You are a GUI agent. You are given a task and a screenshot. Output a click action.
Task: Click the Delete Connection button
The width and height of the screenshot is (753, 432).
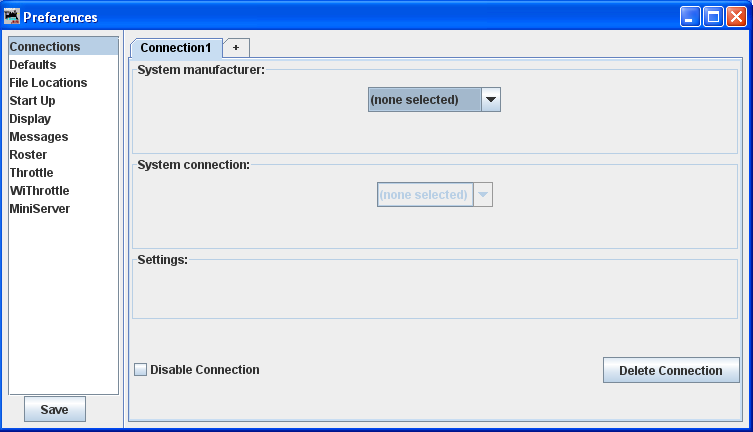coord(671,370)
